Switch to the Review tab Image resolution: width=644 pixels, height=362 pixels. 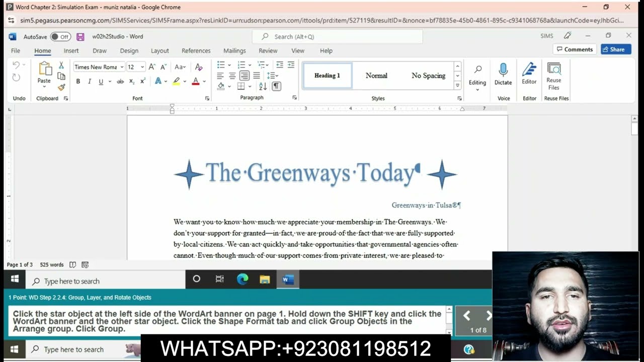point(268,51)
